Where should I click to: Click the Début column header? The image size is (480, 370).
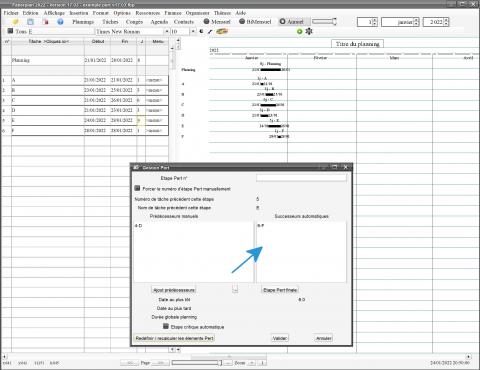pyautogui.click(x=98, y=41)
